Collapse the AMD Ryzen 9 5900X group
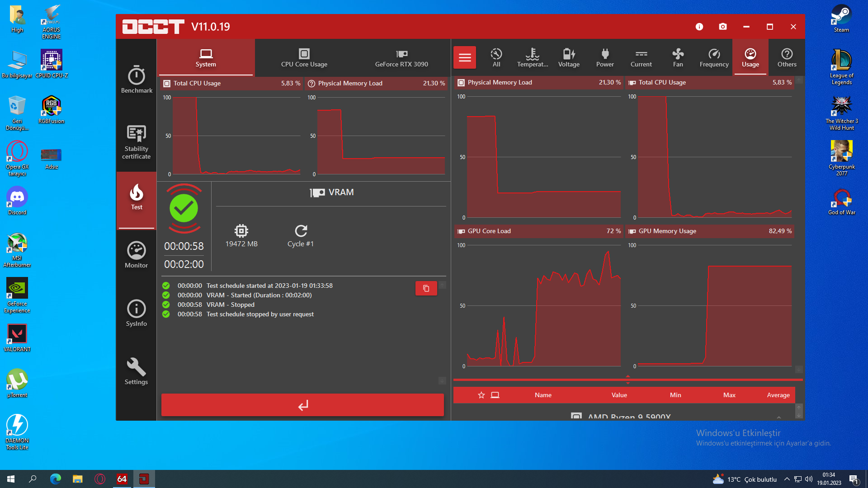This screenshot has width=868, height=488. pyautogui.click(x=778, y=417)
